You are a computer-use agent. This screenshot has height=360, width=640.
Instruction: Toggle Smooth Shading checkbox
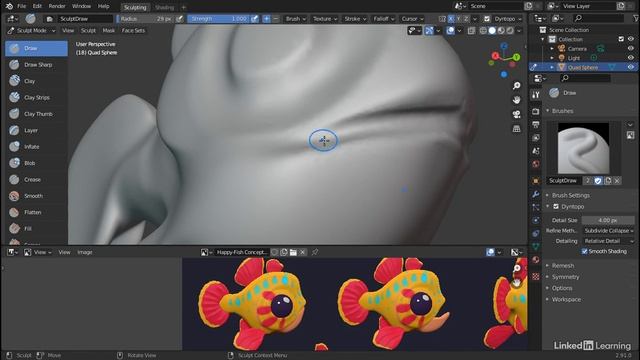[584, 251]
